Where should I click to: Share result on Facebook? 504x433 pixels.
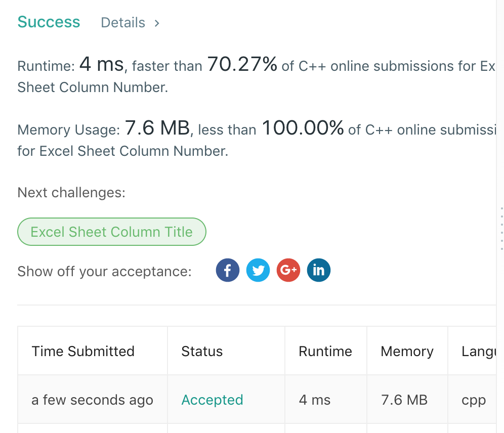(228, 271)
